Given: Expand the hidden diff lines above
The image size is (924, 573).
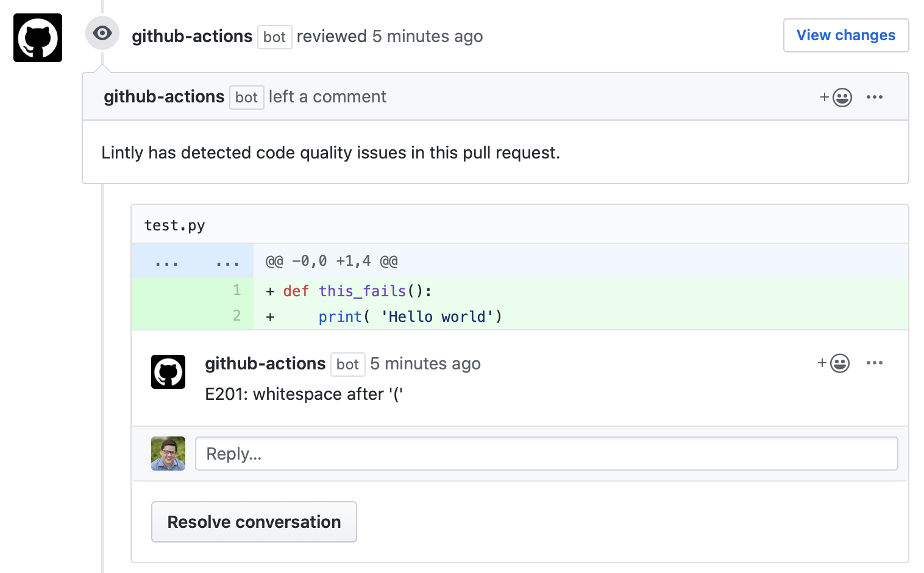Looking at the screenshot, I should (x=193, y=262).
